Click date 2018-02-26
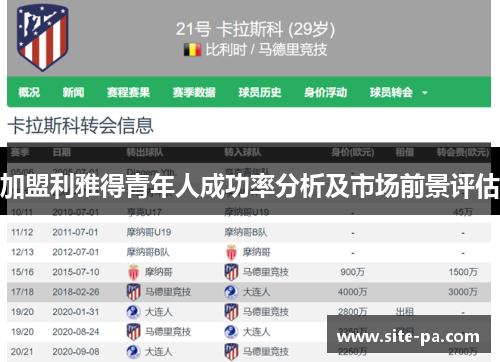 pyautogui.click(x=76, y=292)
